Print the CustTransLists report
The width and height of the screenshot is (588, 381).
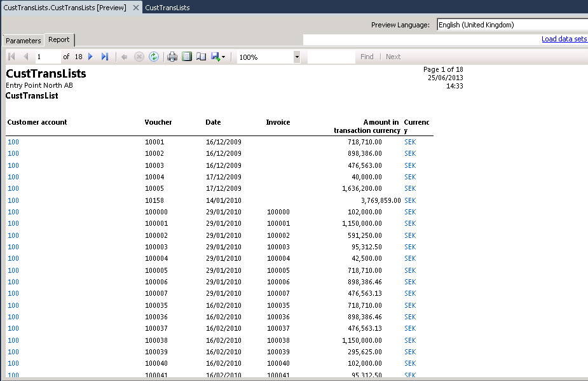[172, 57]
